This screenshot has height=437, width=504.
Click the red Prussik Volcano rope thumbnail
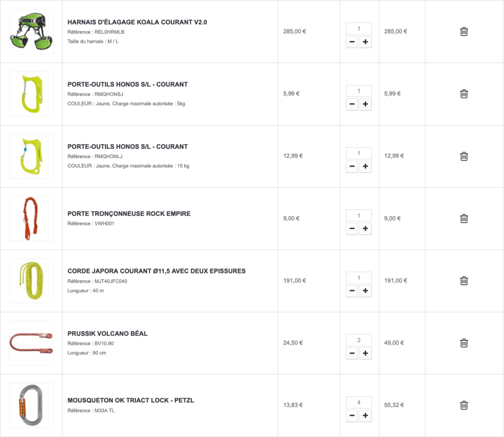pyautogui.click(x=31, y=343)
